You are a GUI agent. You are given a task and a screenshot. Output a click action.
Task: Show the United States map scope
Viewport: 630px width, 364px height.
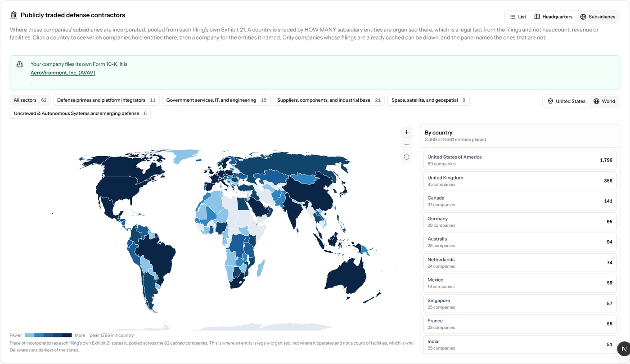pyautogui.click(x=566, y=101)
